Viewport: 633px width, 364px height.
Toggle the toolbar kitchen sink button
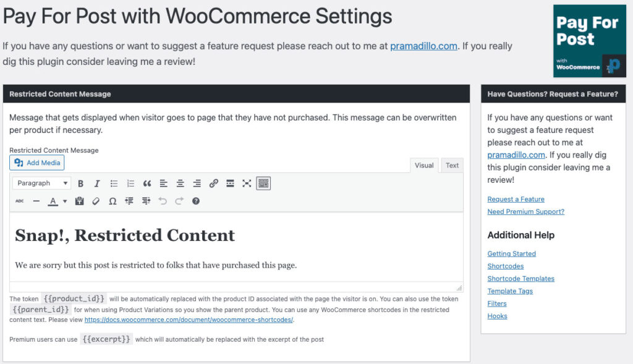pos(263,184)
